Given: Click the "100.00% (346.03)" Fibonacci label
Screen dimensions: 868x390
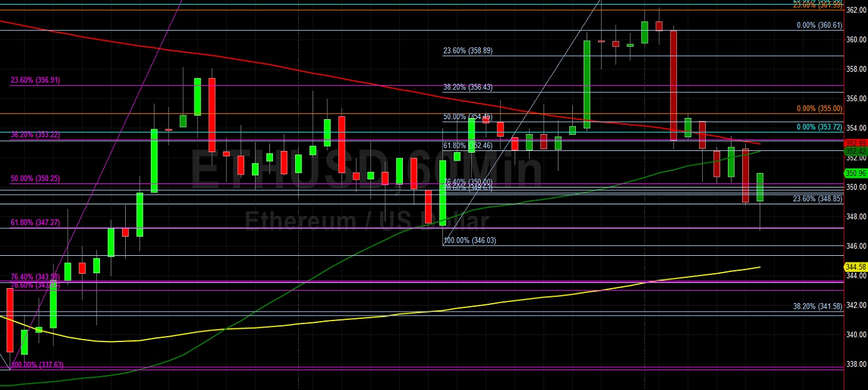Looking at the screenshot, I should click(470, 240).
